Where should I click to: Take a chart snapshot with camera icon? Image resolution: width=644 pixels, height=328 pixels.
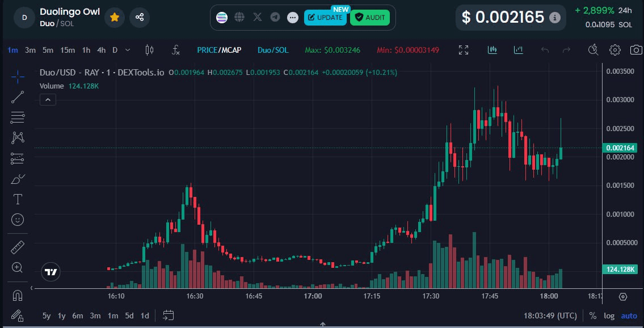click(x=636, y=50)
